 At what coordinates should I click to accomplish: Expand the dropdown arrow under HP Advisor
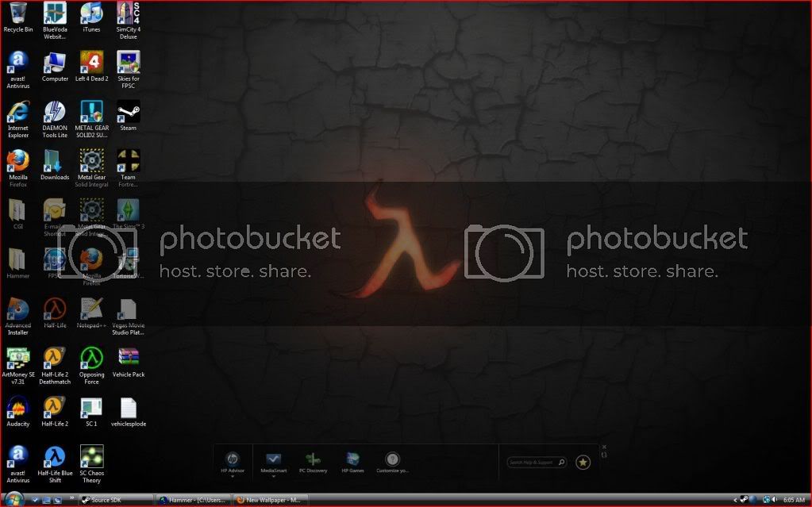pos(233,476)
